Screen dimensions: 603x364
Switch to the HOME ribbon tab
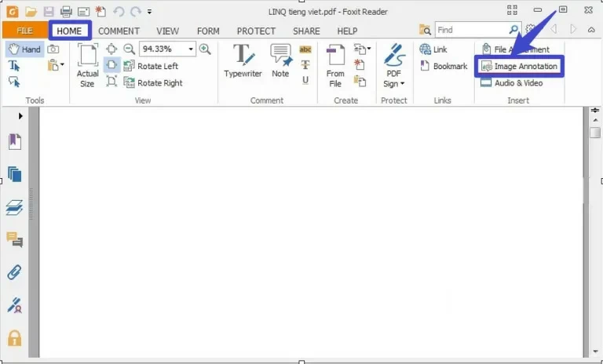(x=69, y=31)
